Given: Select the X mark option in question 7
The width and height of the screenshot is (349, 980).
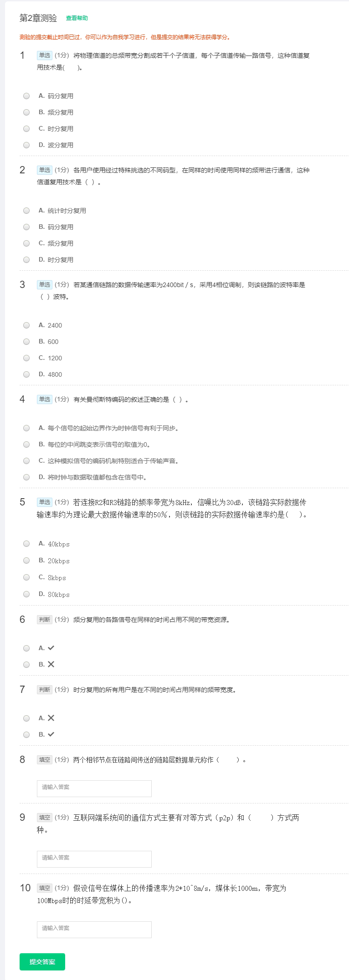Looking at the screenshot, I should (26, 718).
